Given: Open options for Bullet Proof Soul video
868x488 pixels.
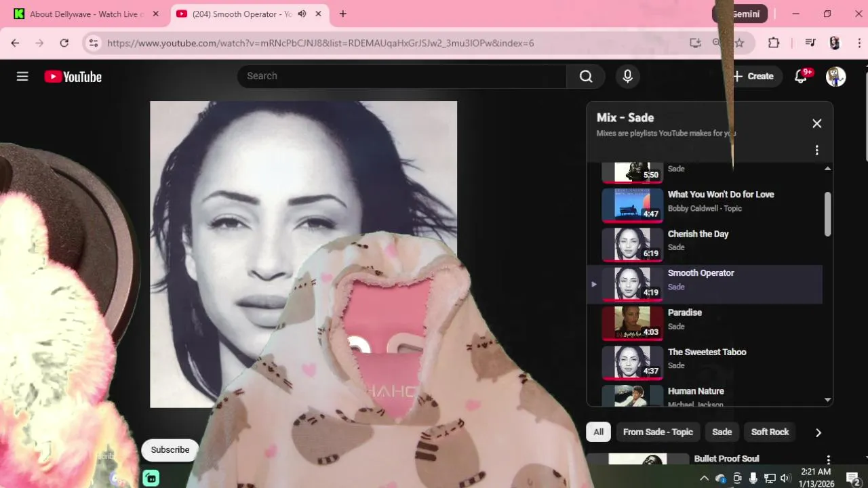Looking at the screenshot, I should point(828,460).
